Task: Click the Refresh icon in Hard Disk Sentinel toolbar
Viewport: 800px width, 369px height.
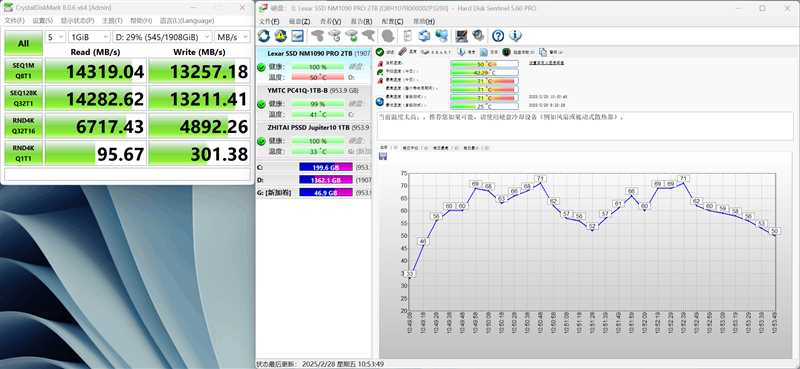Action: point(264,35)
